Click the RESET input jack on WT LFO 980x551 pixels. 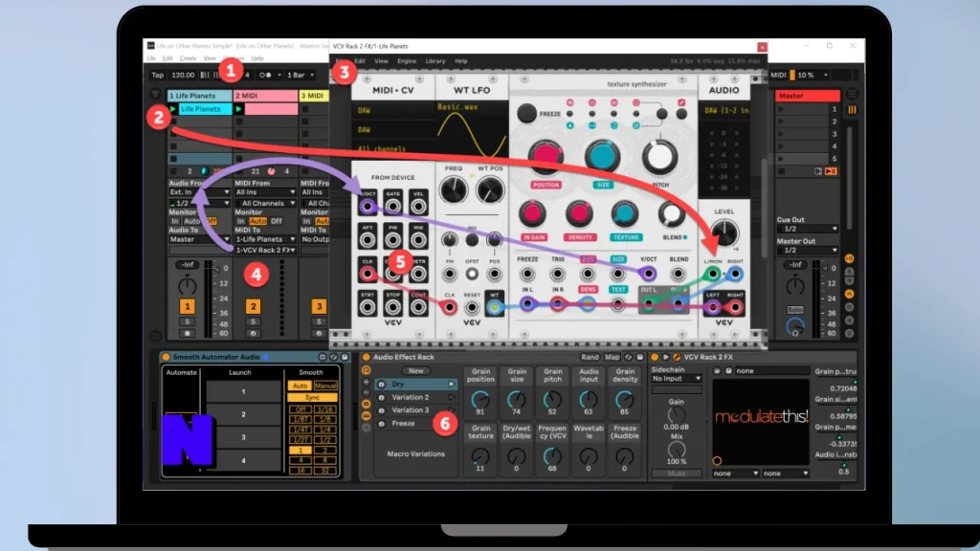tap(472, 307)
